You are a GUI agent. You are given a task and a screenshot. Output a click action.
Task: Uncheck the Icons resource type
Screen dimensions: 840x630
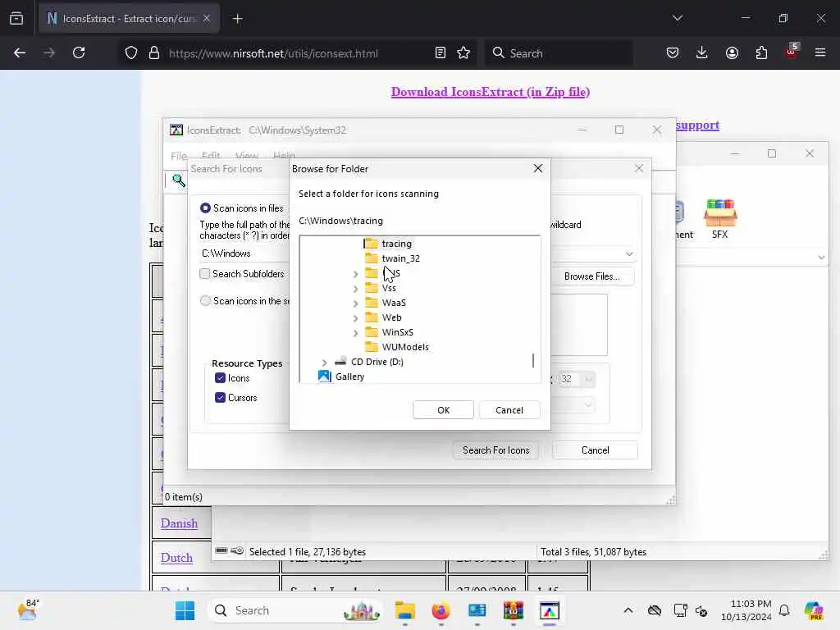tap(220, 378)
